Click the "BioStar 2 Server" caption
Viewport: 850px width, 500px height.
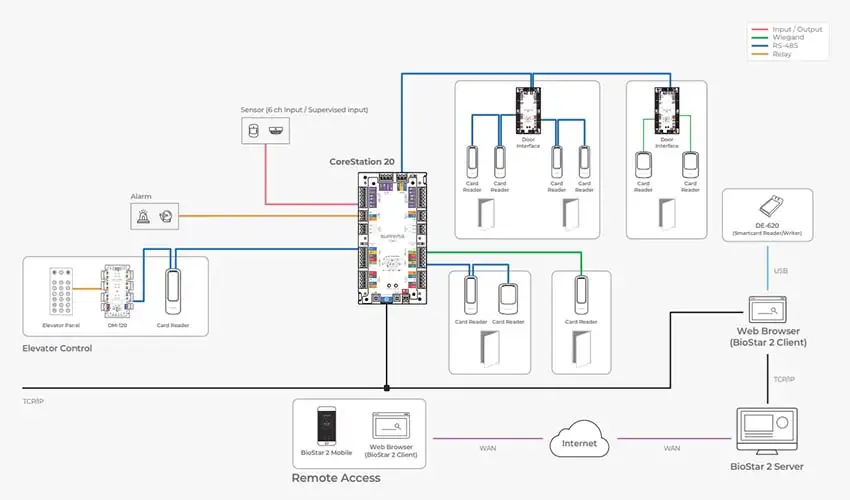tap(767, 466)
